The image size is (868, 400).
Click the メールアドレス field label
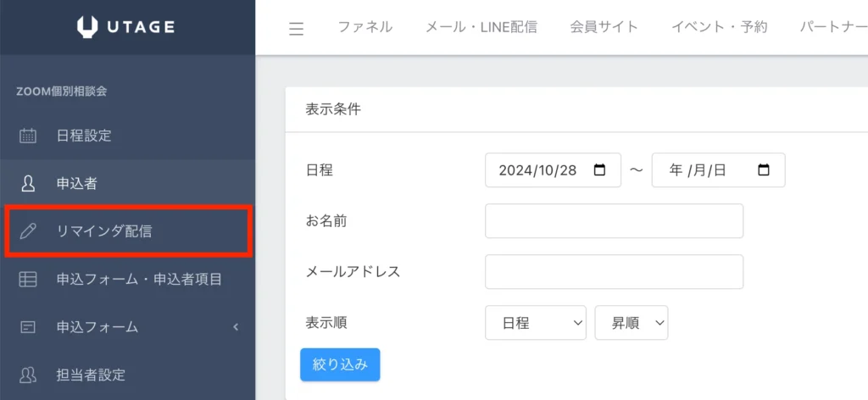point(353,272)
